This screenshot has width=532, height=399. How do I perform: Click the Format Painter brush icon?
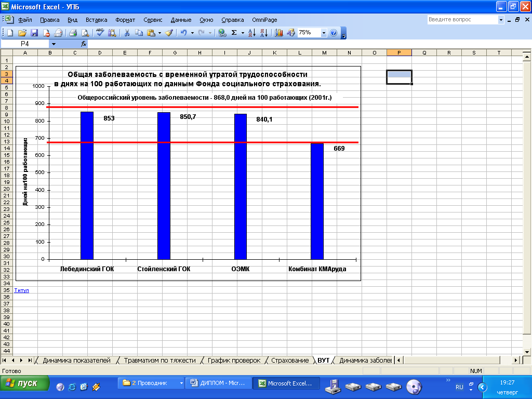click(x=169, y=33)
